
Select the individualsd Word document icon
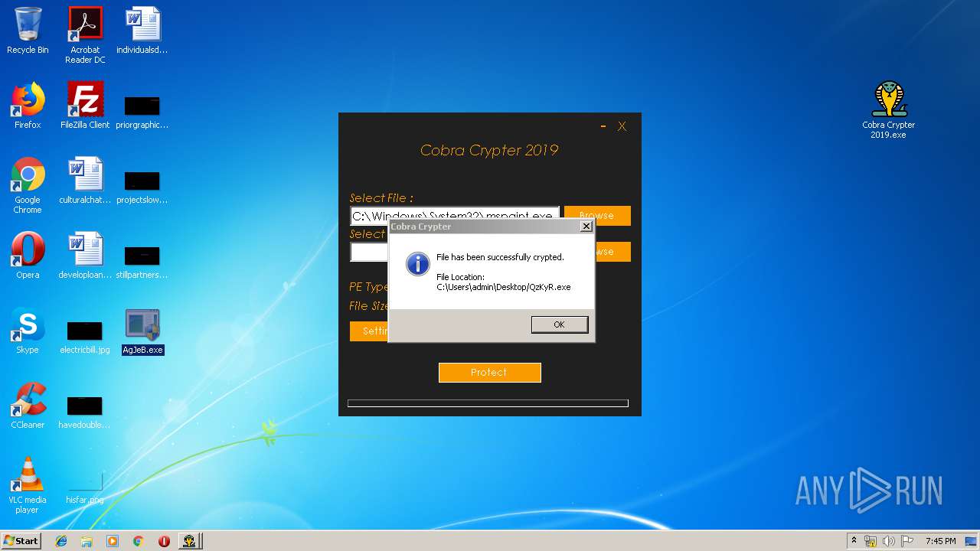click(x=142, y=31)
